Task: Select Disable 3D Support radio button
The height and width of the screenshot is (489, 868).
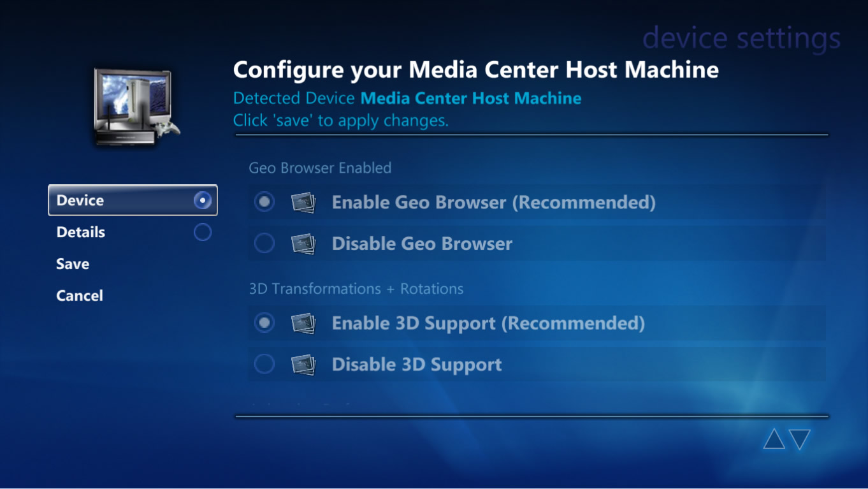Action: tap(264, 364)
